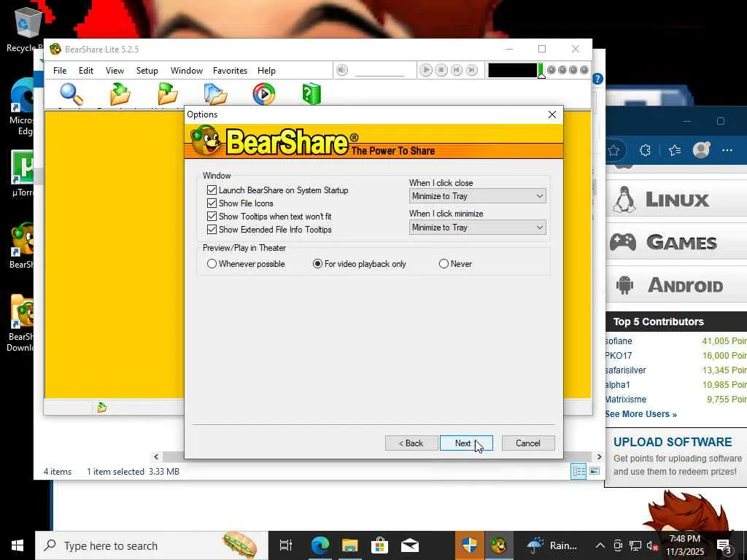
Task: Disable Show Extended File Info Tooltips
Action: 212,230
